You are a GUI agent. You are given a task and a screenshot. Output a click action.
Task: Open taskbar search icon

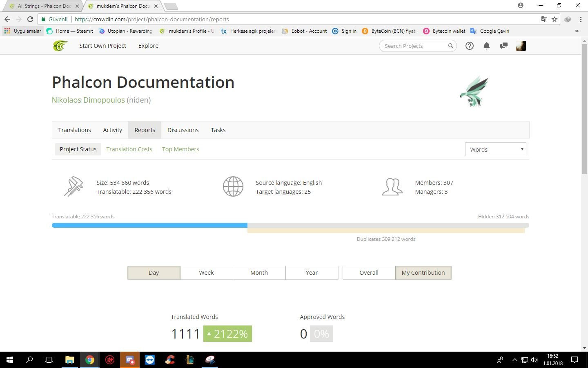click(x=29, y=360)
